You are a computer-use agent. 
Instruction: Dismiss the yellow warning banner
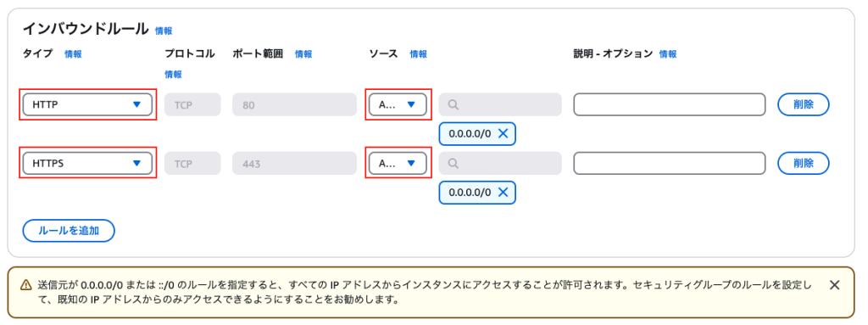click(x=835, y=285)
